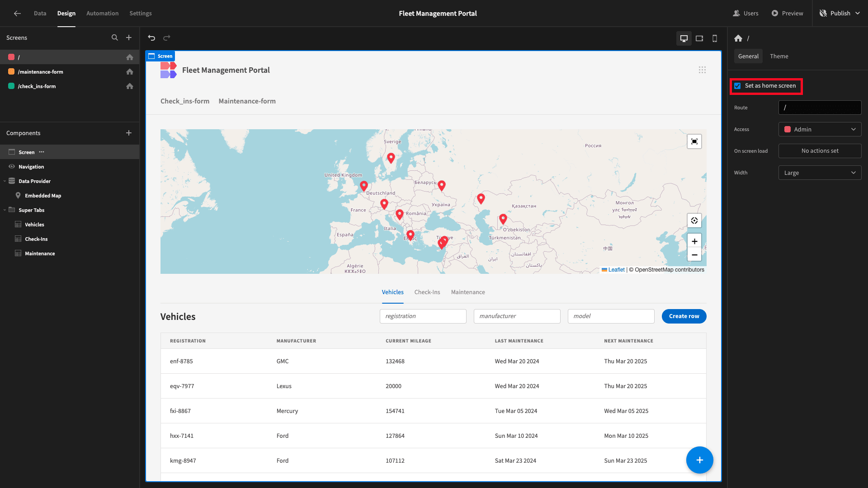868x488 pixels.
Task: Open the Automation tab
Action: tap(102, 13)
